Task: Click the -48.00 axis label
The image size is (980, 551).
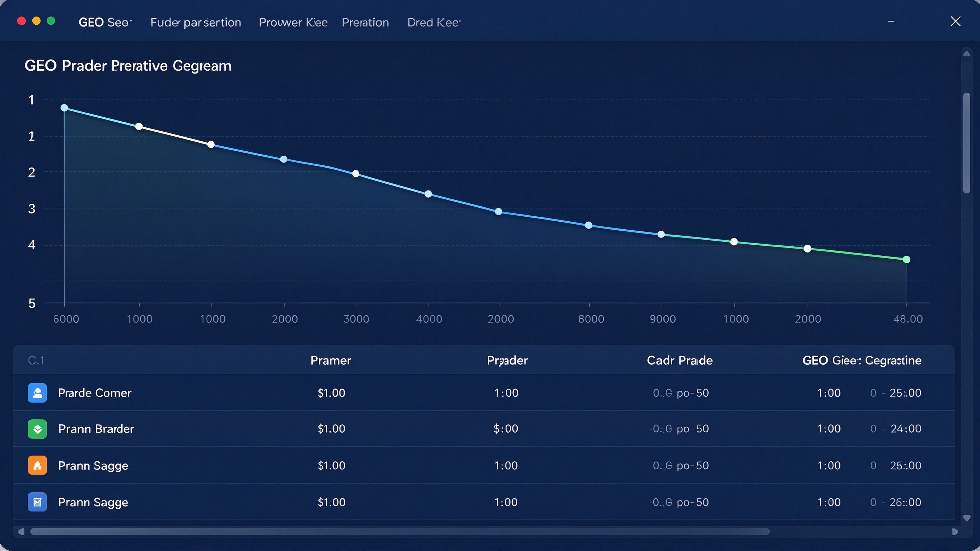Action: tap(907, 319)
